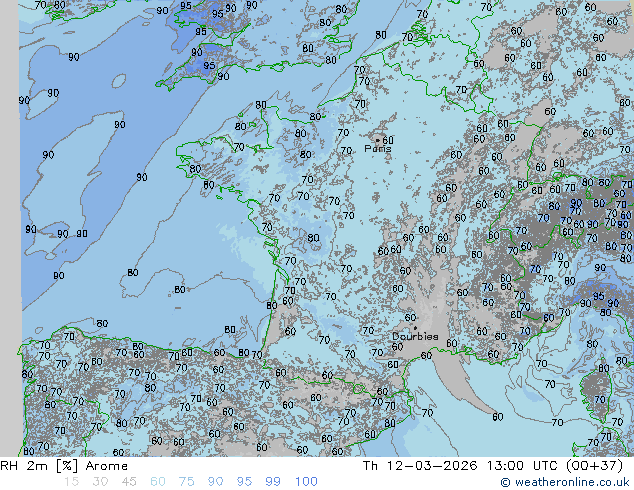Screen dimensions: 634x490
Task: Click the Paris city dot marker
Action: click(378, 140)
